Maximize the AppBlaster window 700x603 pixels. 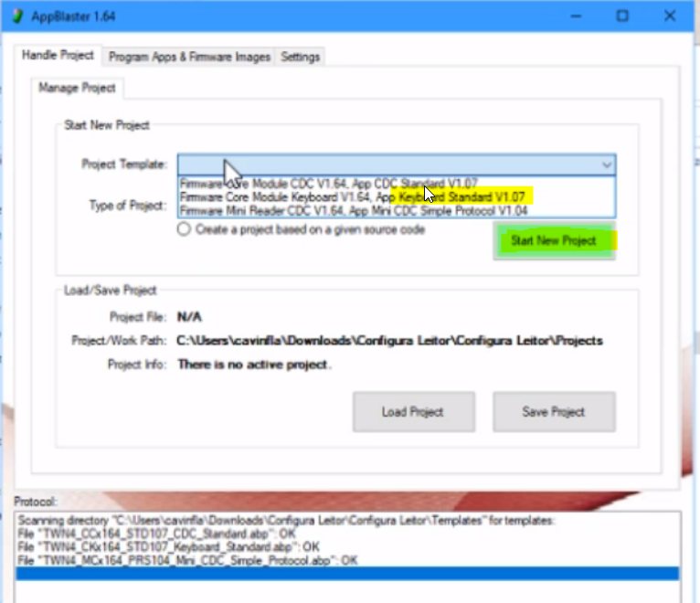tap(622, 16)
